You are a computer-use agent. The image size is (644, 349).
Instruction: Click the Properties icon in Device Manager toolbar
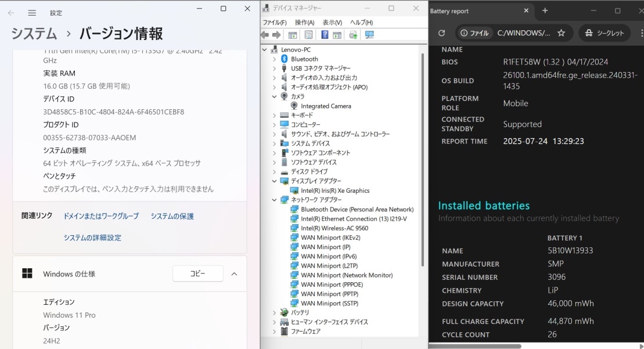pos(310,34)
